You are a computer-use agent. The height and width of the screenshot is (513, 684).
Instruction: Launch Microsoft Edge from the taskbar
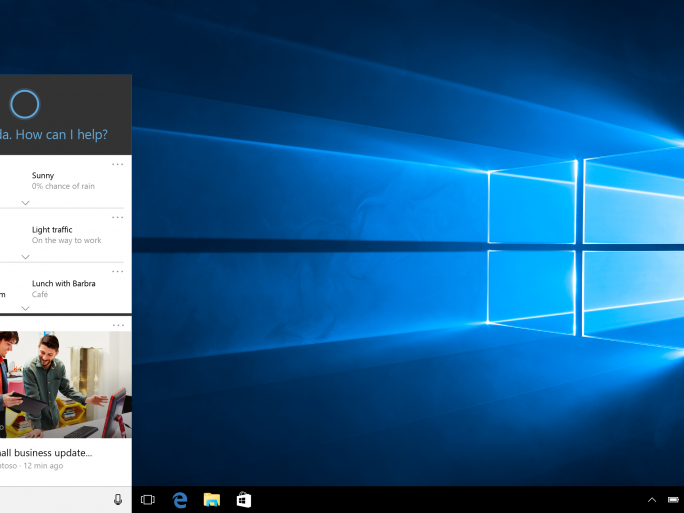(x=180, y=500)
